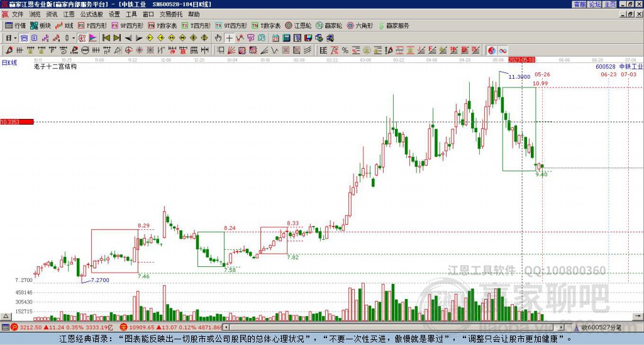Click the red circular target icon
This screenshot has width=644, height=345.
point(128,50)
